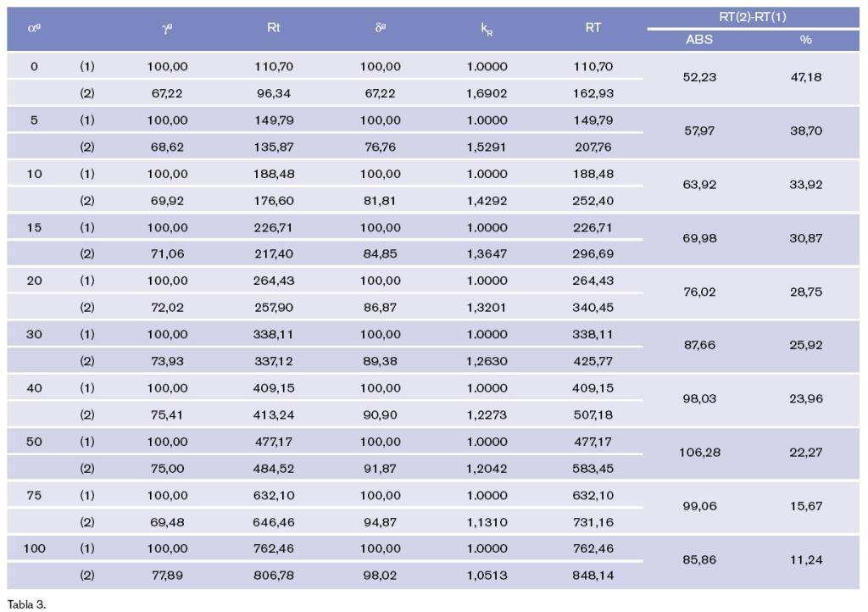The height and width of the screenshot is (612, 868).
Task: Select the cell with value 1,6902
Action: [x=487, y=93]
